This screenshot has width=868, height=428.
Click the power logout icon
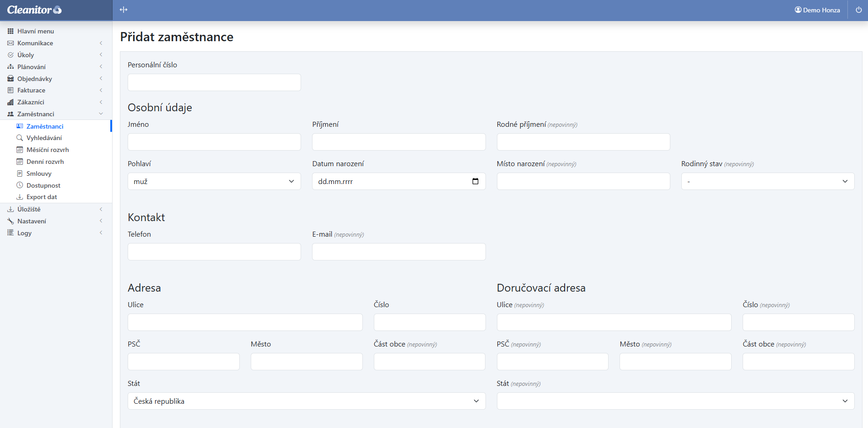(858, 10)
